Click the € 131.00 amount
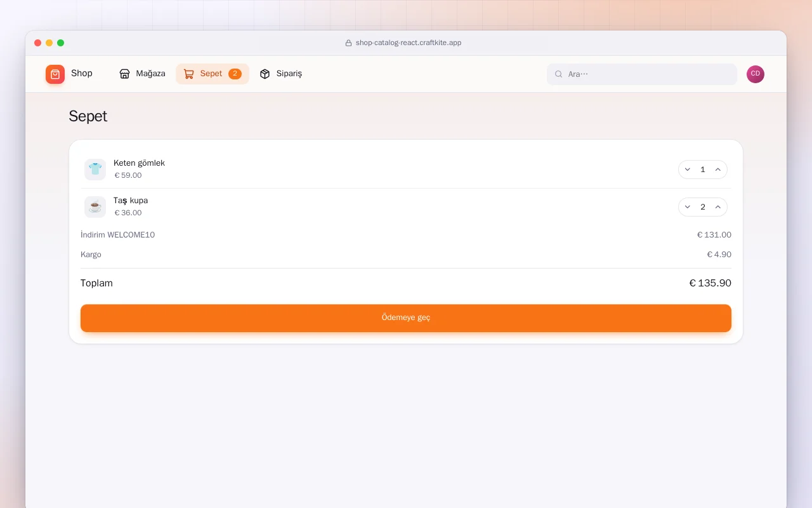Screen dimensions: 812x508 click(x=714, y=235)
